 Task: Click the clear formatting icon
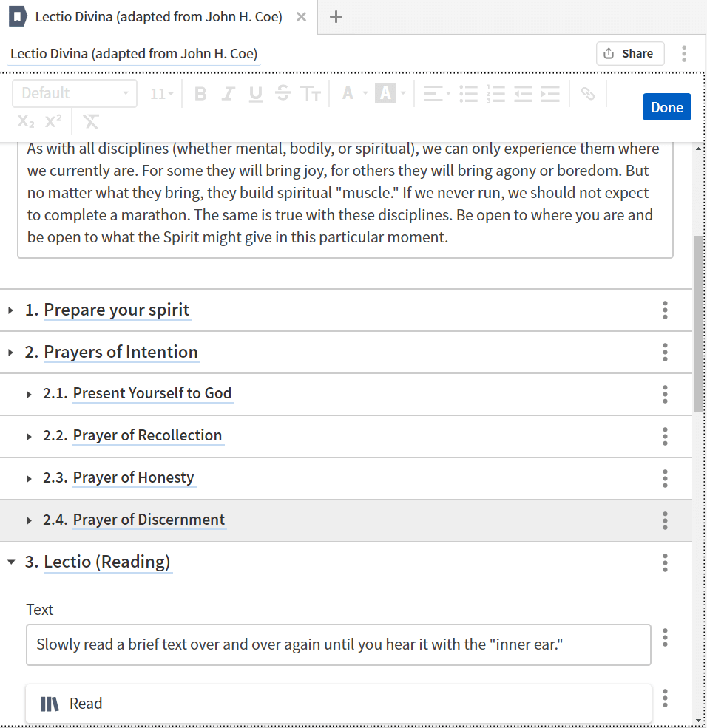pyautogui.click(x=90, y=121)
